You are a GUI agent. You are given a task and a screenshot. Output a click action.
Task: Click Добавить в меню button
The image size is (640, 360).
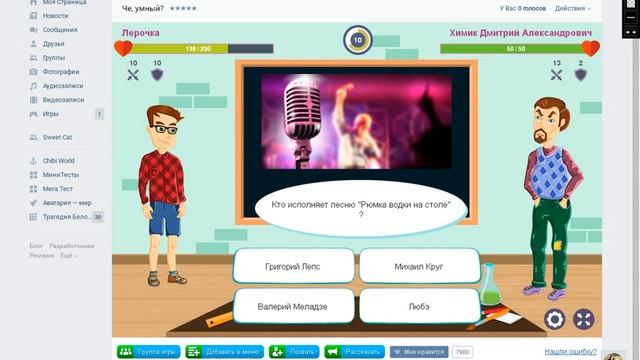[224, 351]
